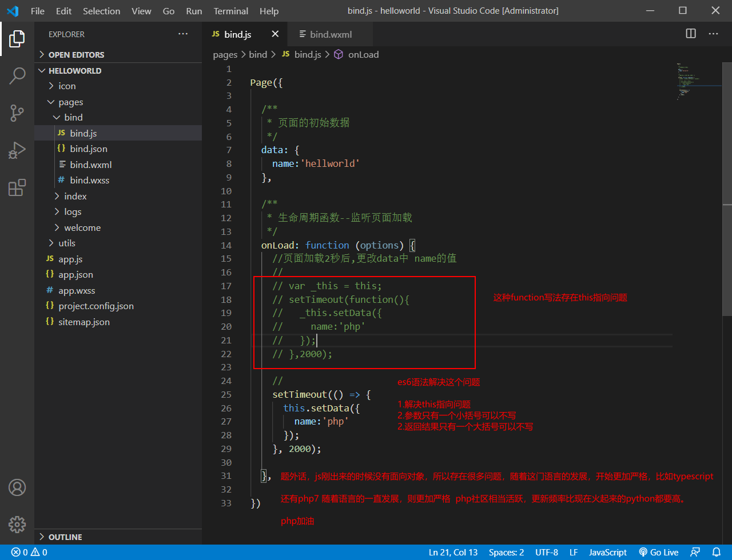Open Explorer Views and More Actions ellipsis

183,34
